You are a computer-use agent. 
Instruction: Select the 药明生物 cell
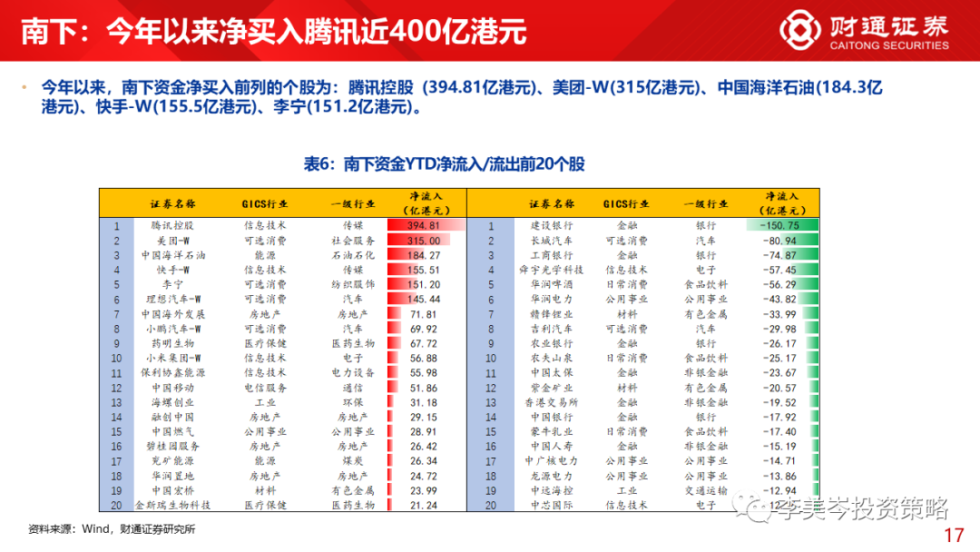tap(172, 343)
